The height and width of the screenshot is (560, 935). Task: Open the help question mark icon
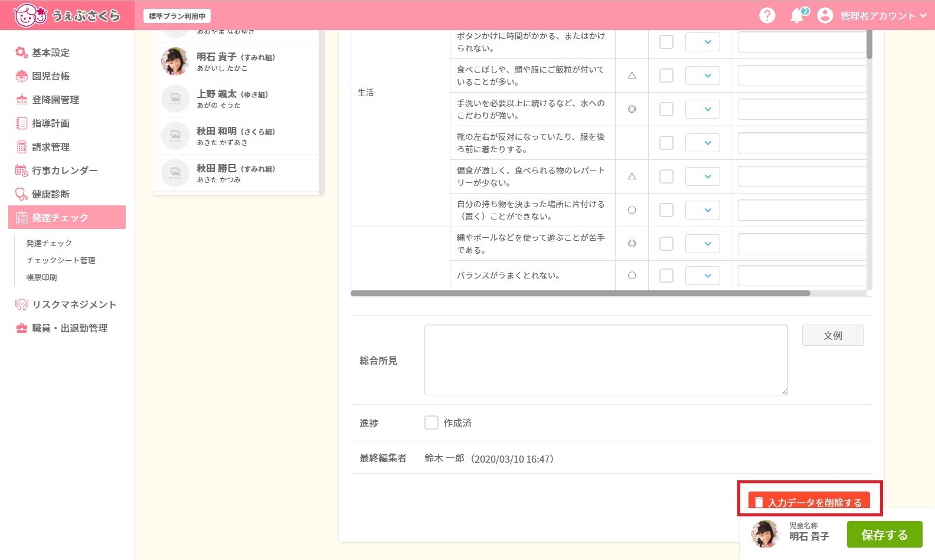coord(767,15)
